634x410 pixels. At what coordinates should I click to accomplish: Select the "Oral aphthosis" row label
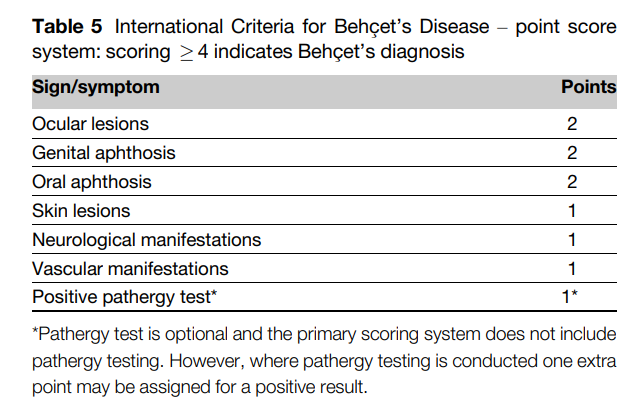pyautogui.click(x=92, y=182)
